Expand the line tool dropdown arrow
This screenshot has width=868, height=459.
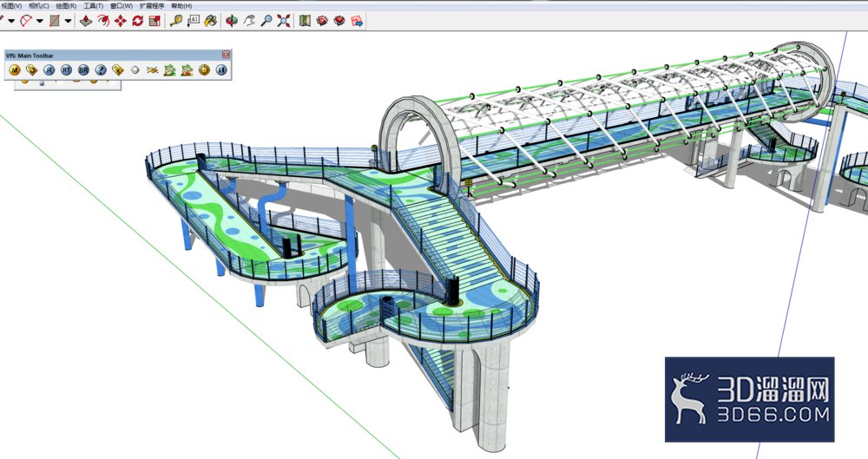pyautogui.click(x=10, y=21)
